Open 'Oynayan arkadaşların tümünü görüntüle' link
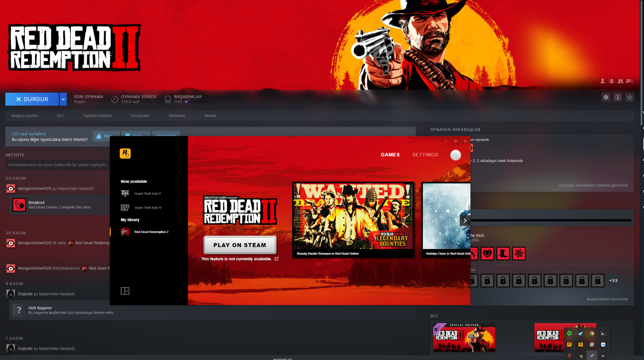 click(x=593, y=185)
